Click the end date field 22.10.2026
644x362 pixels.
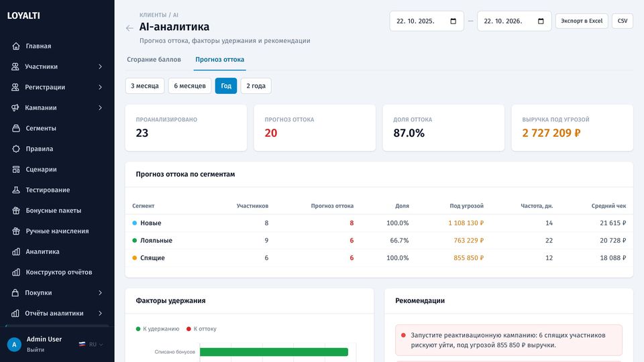515,21
